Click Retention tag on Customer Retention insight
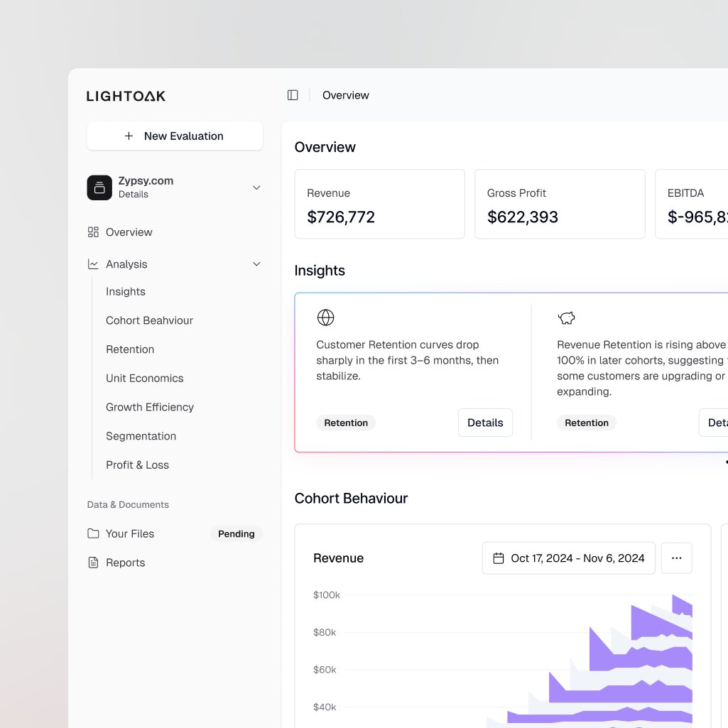 click(x=346, y=423)
